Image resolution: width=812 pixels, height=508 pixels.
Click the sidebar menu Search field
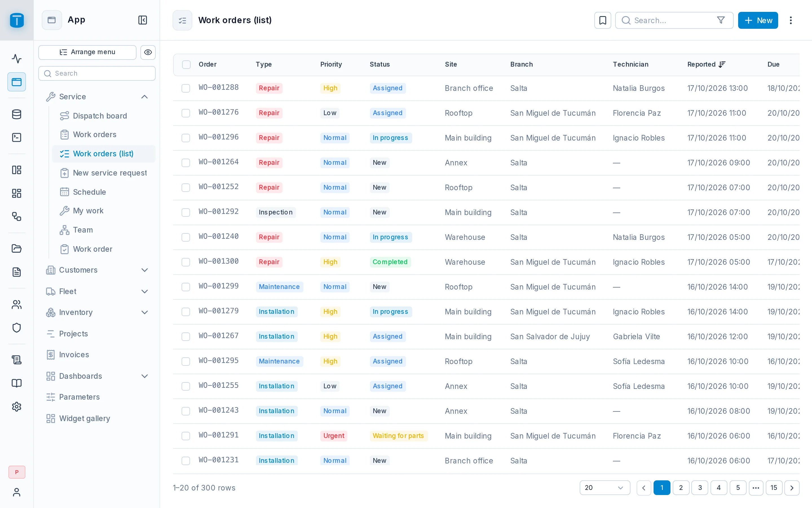coord(97,73)
